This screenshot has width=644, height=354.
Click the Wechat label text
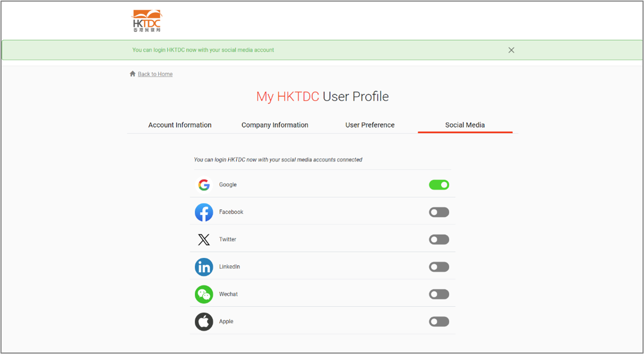pos(228,294)
